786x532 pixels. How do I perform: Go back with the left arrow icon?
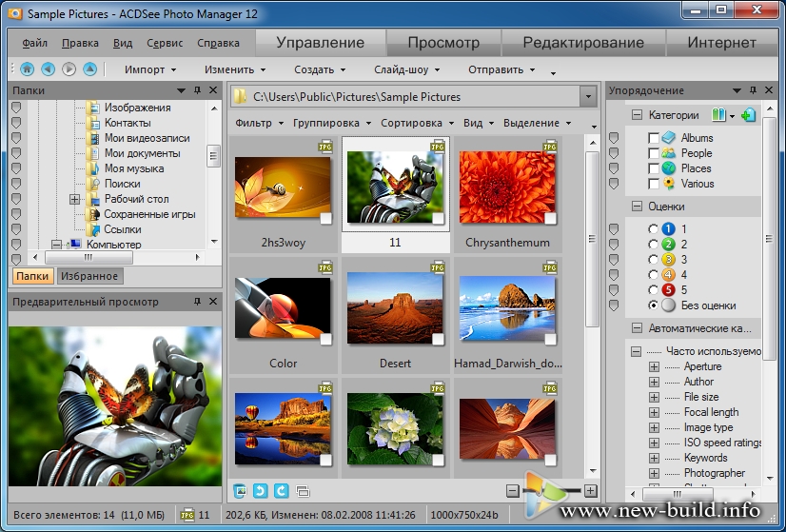pyautogui.click(x=48, y=69)
